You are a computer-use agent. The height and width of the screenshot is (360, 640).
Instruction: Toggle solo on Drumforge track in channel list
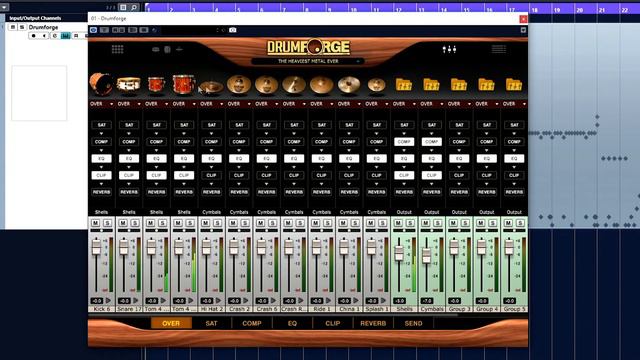[x=22, y=27]
